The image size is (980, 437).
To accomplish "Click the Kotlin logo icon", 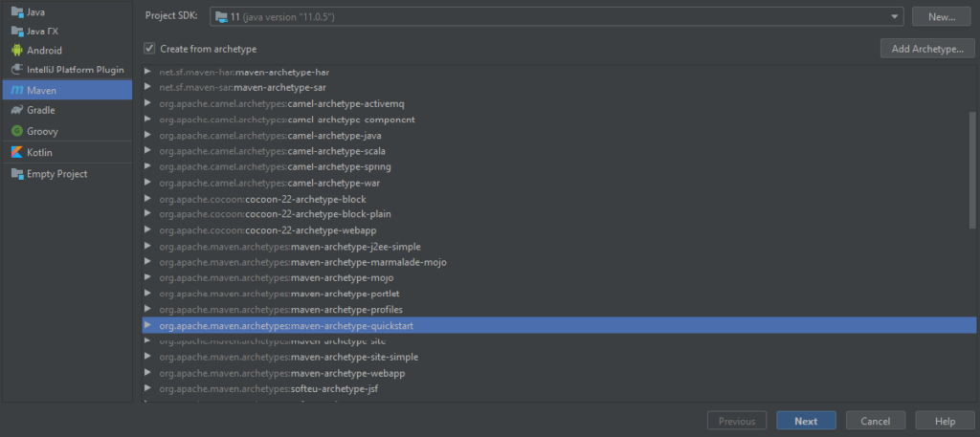I will pyautogui.click(x=16, y=152).
